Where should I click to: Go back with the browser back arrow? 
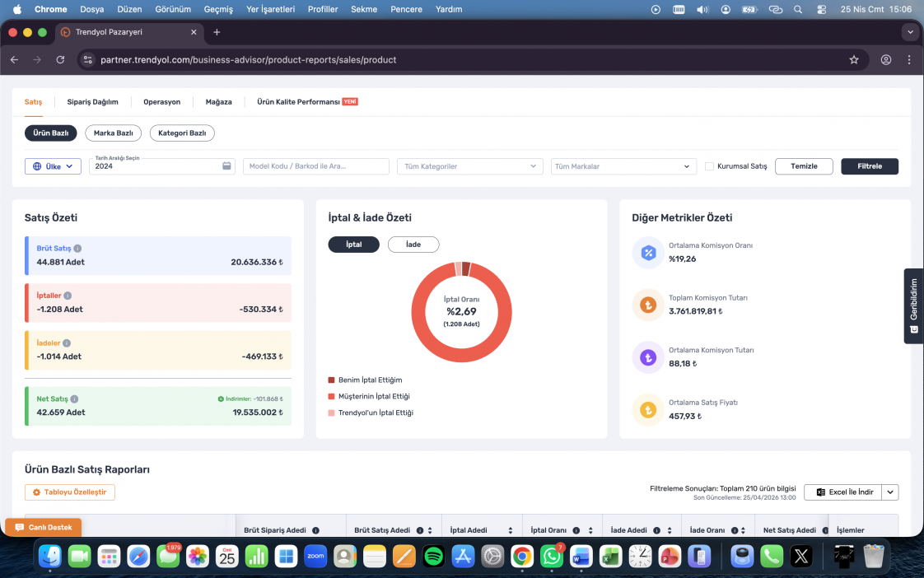point(14,59)
